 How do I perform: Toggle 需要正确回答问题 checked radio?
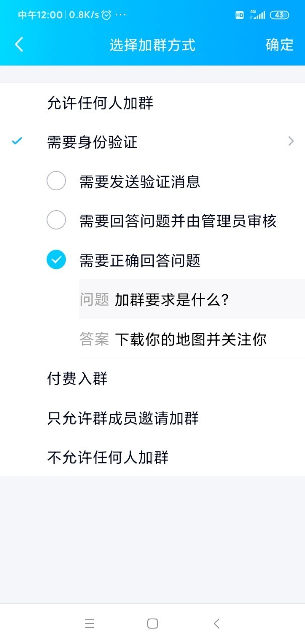[56, 260]
